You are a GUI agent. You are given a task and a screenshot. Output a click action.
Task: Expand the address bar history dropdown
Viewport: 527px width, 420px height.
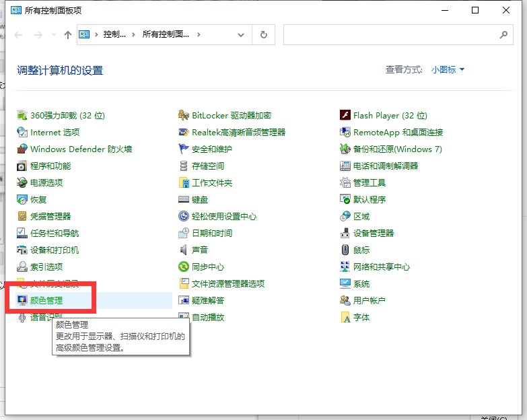click(x=242, y=35)
